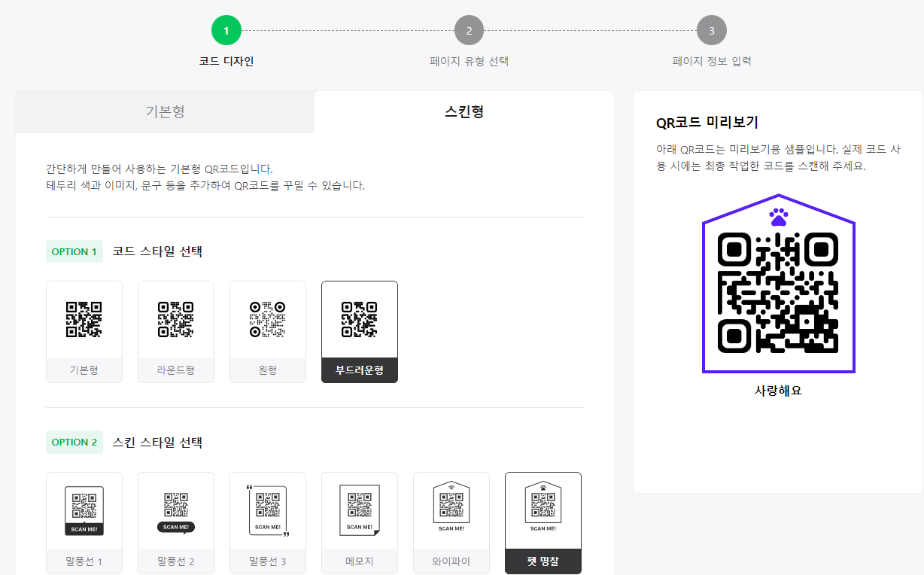Choose the 펫 명찰 skin style
924x575 pixels.
pyautogui.click(x=543, y=523)
